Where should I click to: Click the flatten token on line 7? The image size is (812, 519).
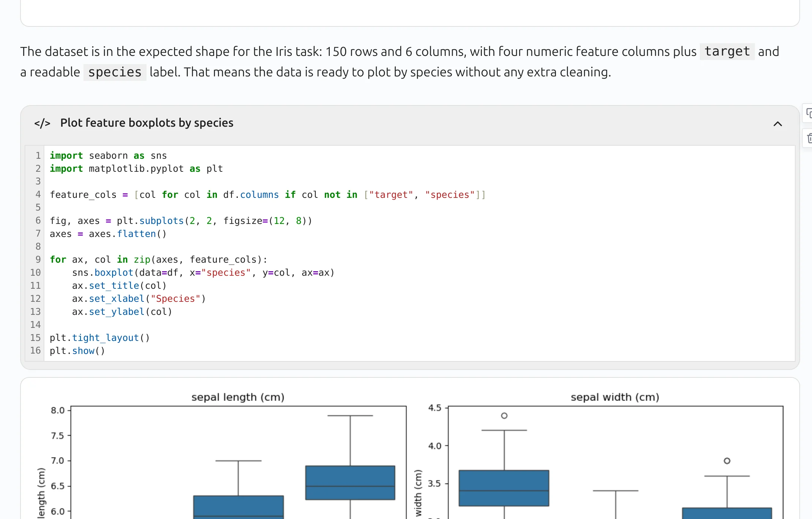coord(136,234)
